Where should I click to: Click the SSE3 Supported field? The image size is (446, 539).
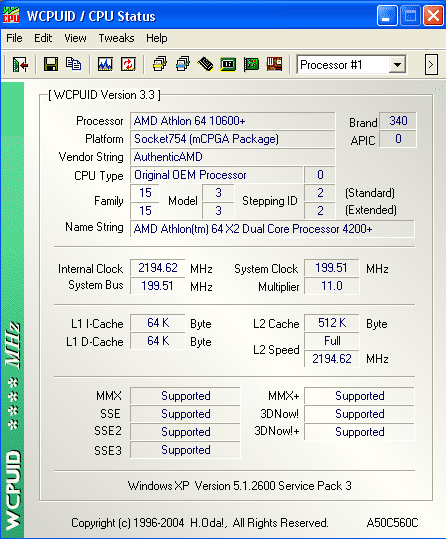click(x=185, y=450)
